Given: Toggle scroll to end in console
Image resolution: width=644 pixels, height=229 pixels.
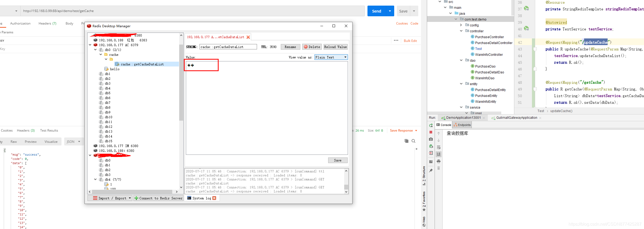Looking at the screenshot, I should tap(439, 154).
